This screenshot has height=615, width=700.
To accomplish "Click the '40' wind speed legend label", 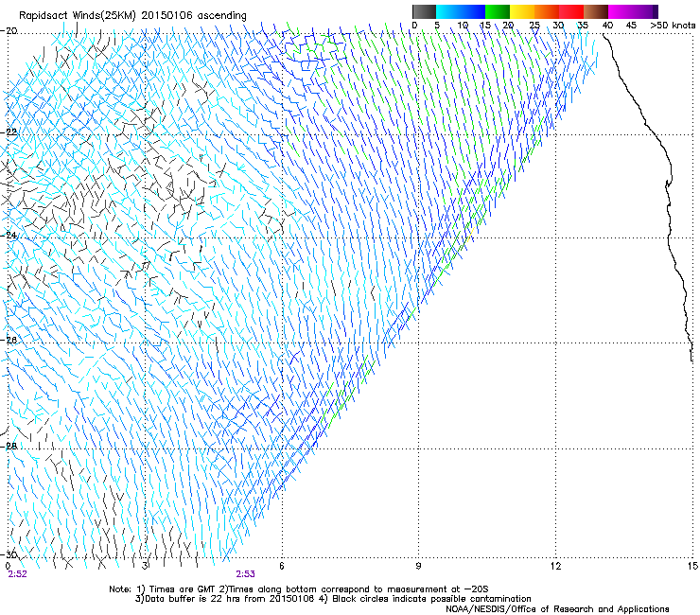I will pos(607,26).
